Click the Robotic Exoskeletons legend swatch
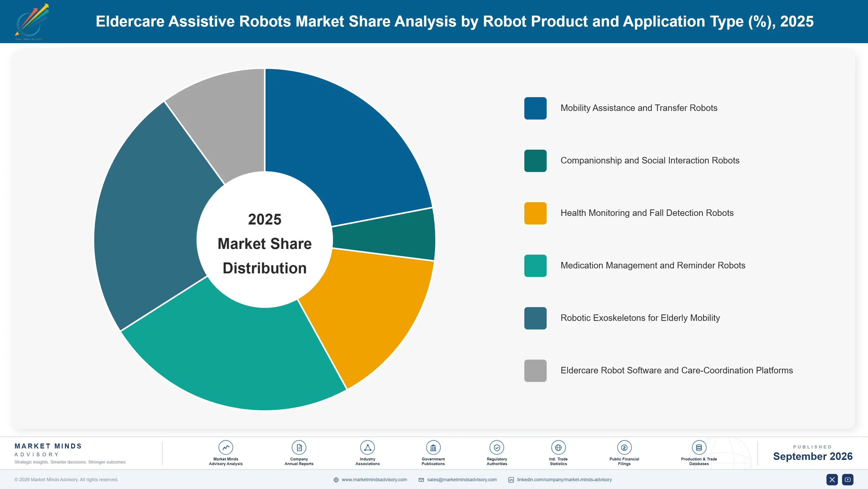 pyautogui.click(x=535, y=318)
